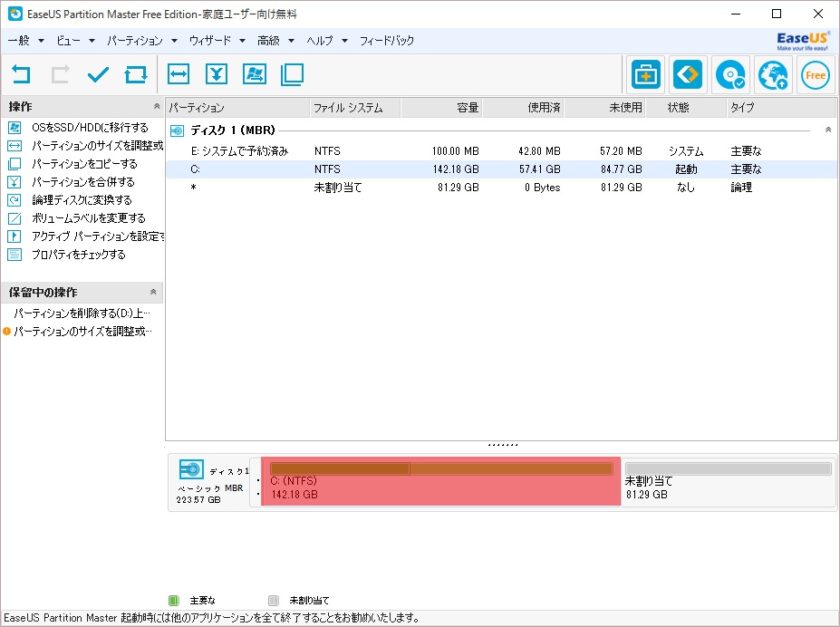Viewport: 840px width, 627px height.
Task: Click the Migrate OS toolbar icon
Action: [x=255, y=74]
